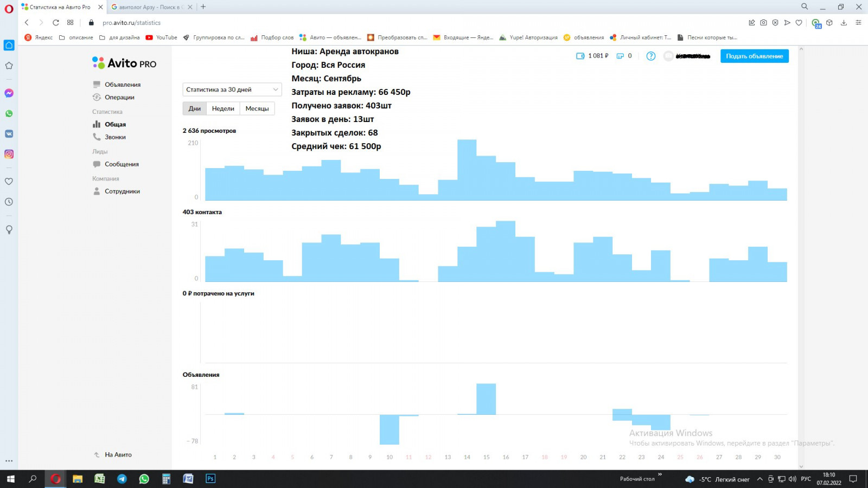Click the Avito PRO logo
The width and height of the screenshot is (868, 488).
click(x=124, y=63)
